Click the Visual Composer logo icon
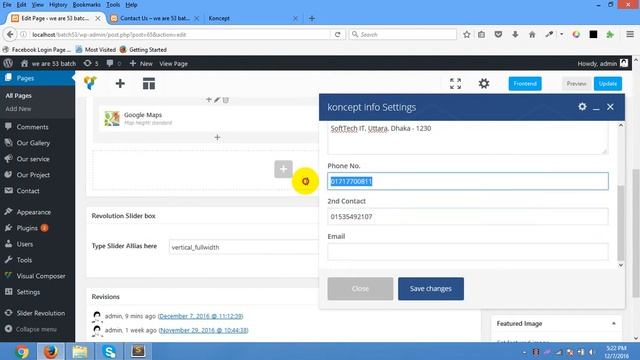The height and width of the screenshot is (360, 640). point(90,83)
